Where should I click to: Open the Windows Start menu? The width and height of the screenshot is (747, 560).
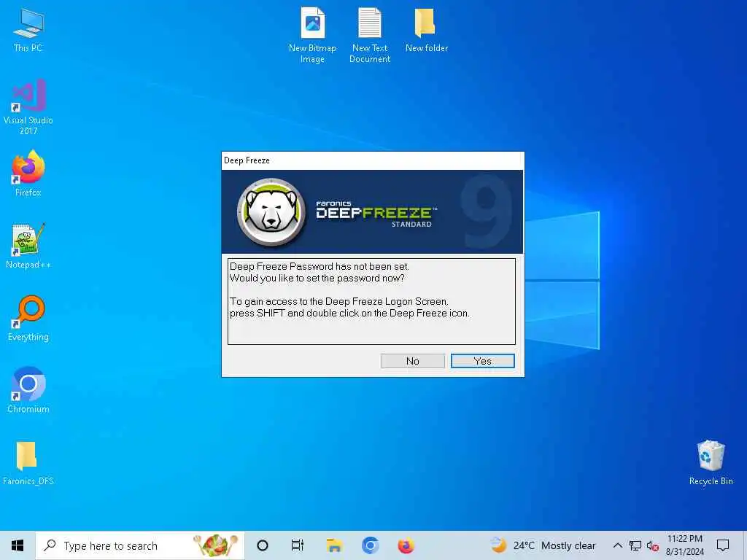coord(18,545)
